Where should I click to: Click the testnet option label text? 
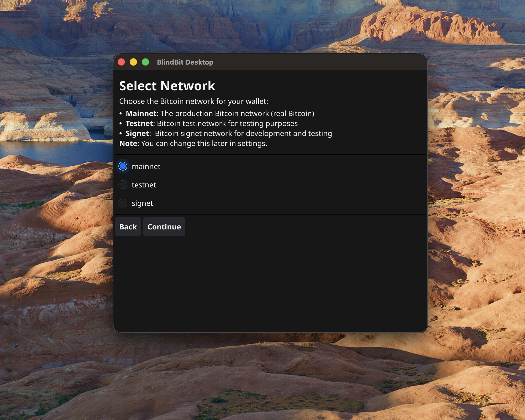144,185
